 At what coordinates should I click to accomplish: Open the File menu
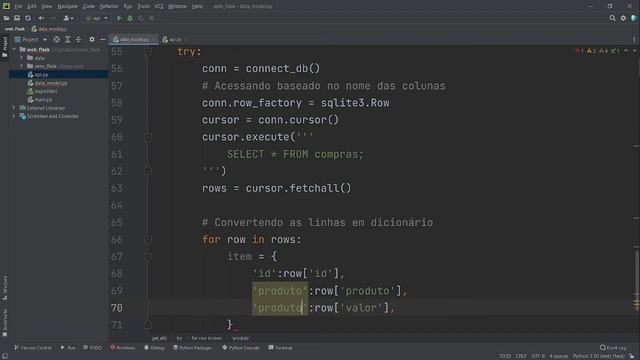tap(18, 6)
